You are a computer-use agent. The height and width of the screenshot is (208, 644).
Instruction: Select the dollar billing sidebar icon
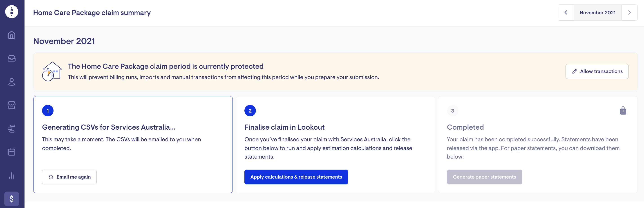tap(12, 199)
